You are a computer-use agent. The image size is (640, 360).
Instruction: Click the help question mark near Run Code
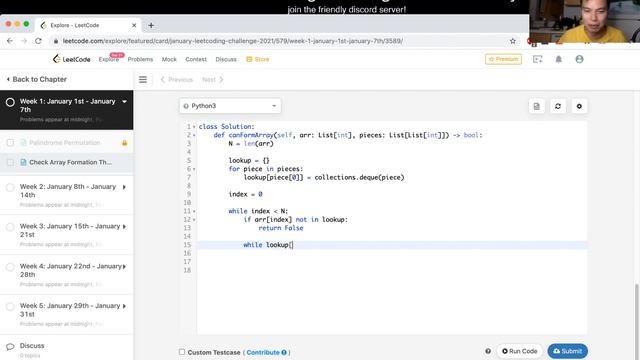coord(488,351)
